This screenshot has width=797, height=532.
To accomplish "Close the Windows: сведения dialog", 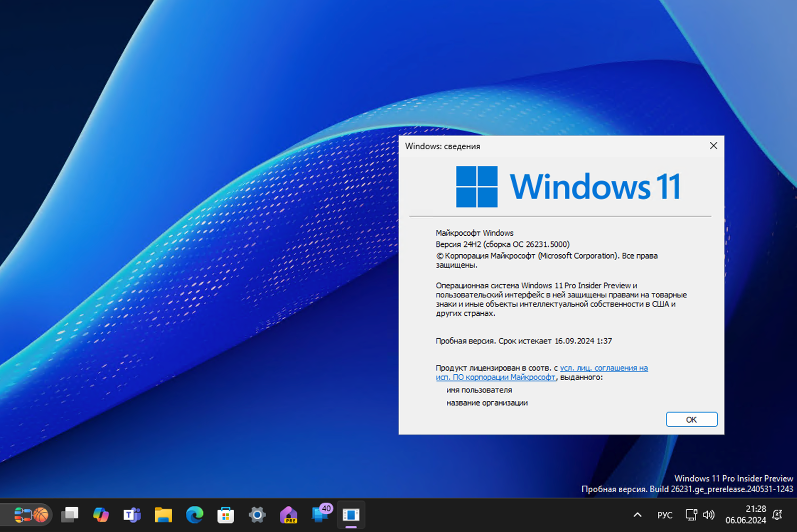I will (714, 145).
